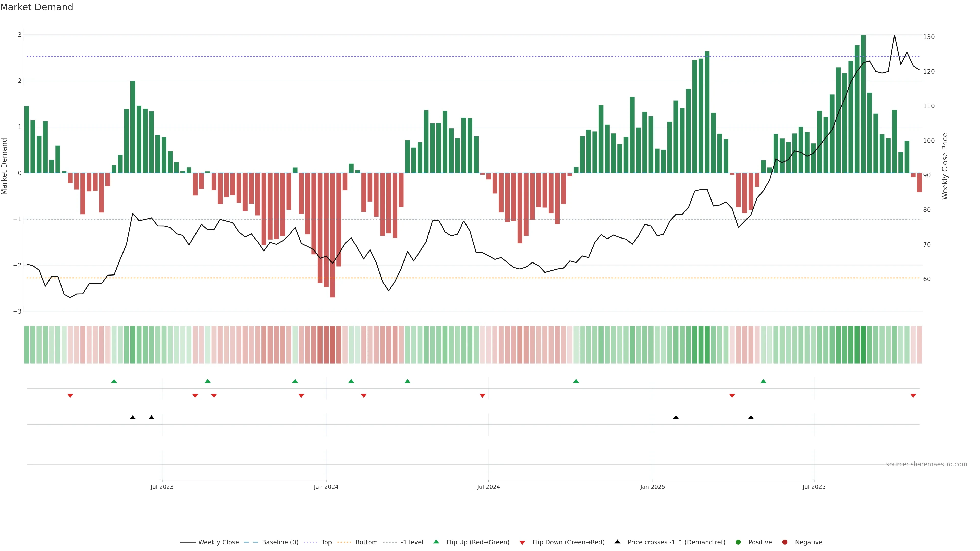This screenshot has width=980, height=551.
Task: Click the last red flip-down marker
Action: click(x=913, y=396)
